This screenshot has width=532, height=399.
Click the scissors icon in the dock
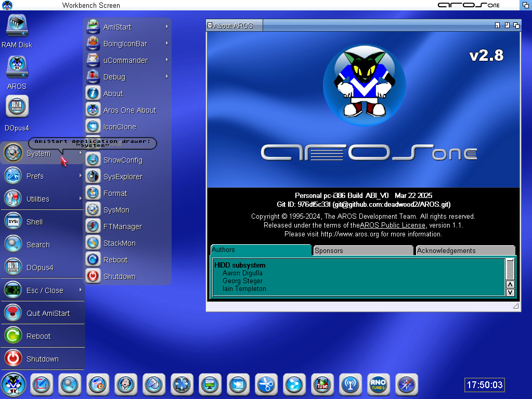point(266,384)
